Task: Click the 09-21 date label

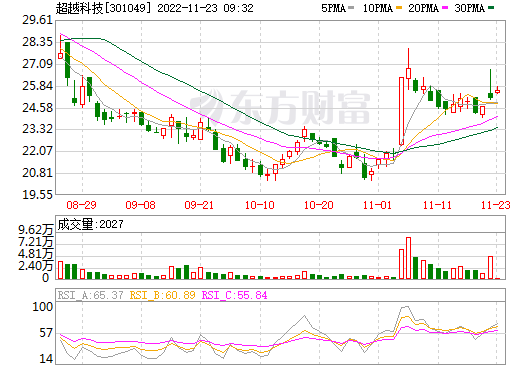Action: tap(199, 205)
